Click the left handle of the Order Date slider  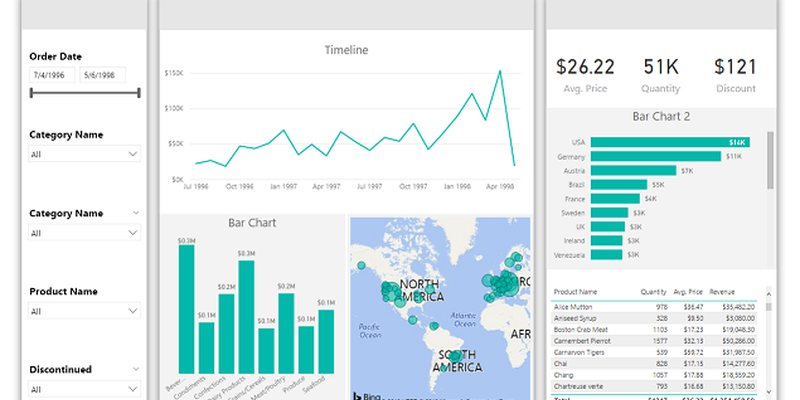(x=32, y=93)
